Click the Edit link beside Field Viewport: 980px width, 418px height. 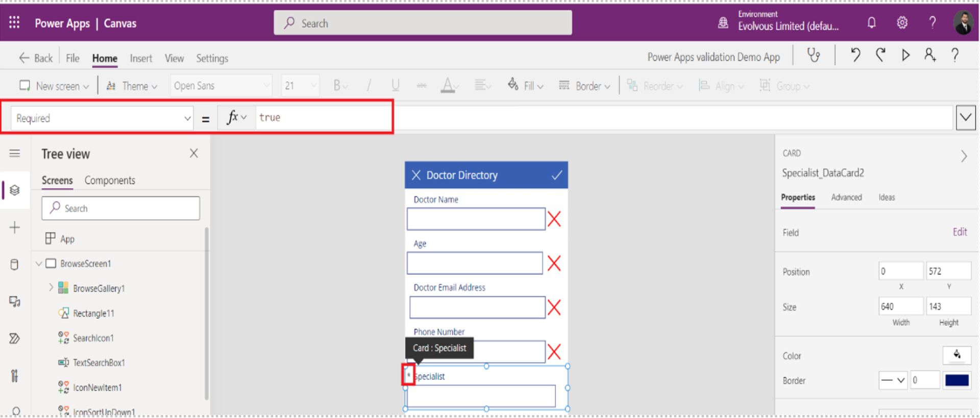tap(960, 232)
